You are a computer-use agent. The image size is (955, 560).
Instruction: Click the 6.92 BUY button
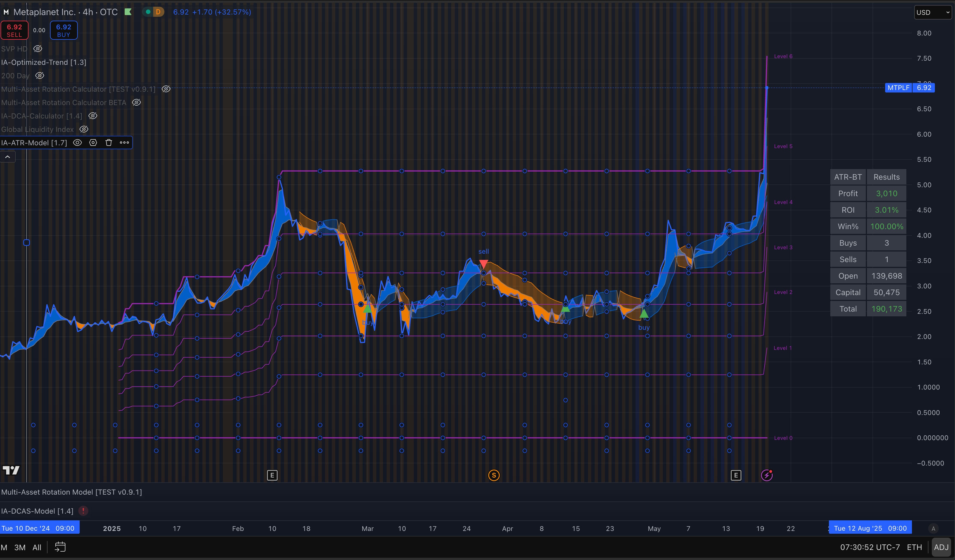(x=64, y=30)
